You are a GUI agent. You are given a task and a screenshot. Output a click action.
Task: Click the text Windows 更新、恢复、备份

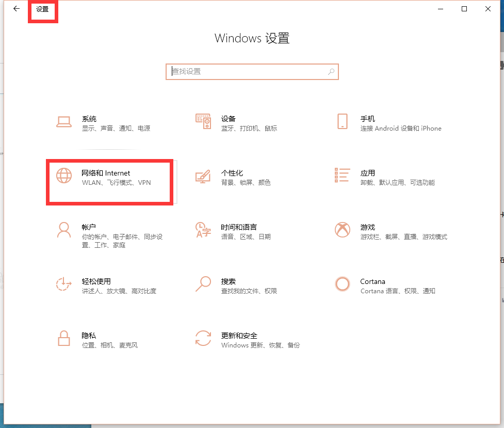coord(261,345)
